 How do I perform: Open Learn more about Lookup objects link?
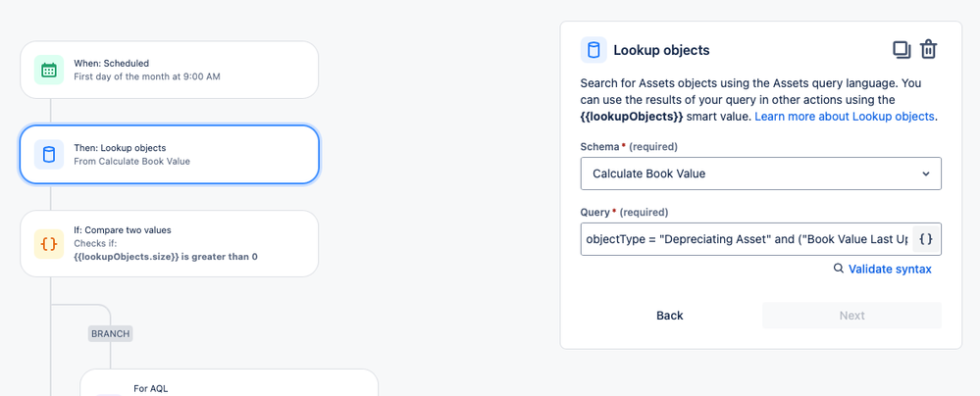pyautogui.click(x=845, y=117)
